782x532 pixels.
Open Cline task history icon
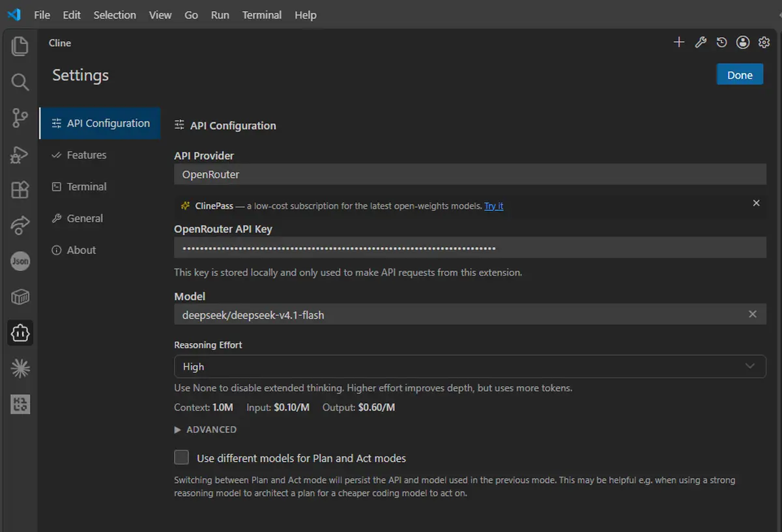pyautogui.click(x=721, y=42)
